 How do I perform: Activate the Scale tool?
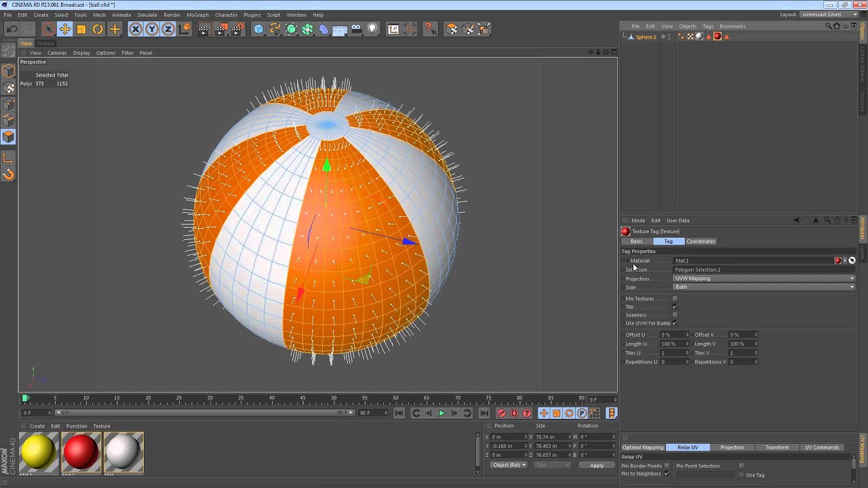point(81,29)
